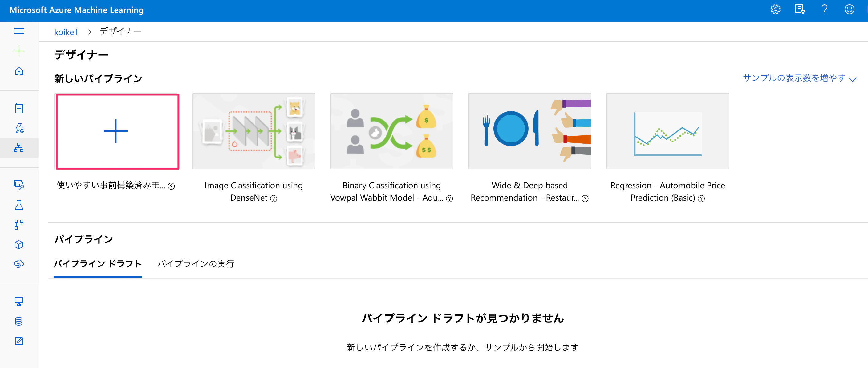Screen dimensions: 868x368
Task: Click 使いやすい事前構築済みモ... label
Action: (111, 186)
